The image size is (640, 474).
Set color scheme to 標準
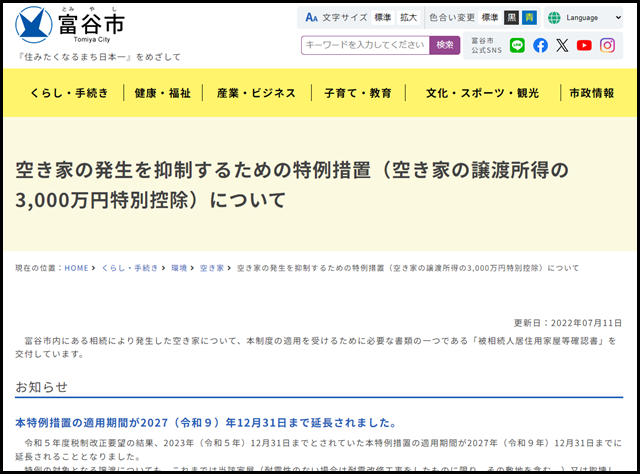click(489, 18)
